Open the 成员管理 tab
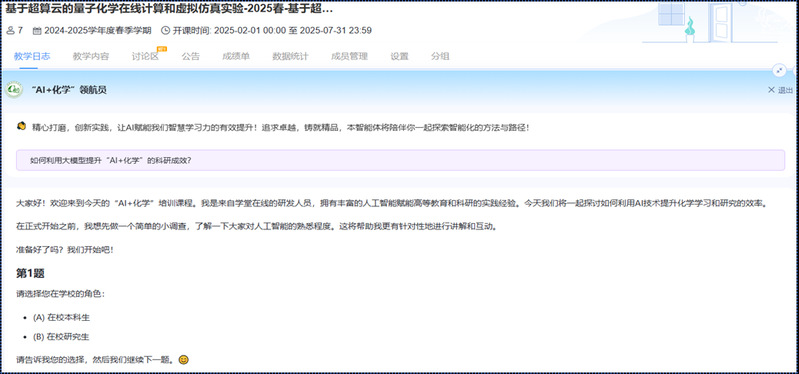Screen dimensions: 799x374 (x=349, y=57)
